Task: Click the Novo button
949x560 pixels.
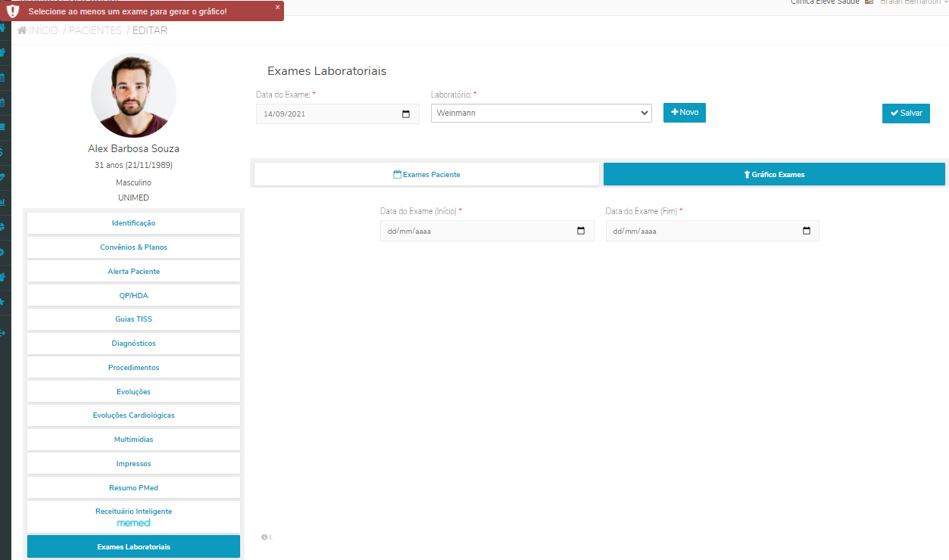Action: coord(685,112)
